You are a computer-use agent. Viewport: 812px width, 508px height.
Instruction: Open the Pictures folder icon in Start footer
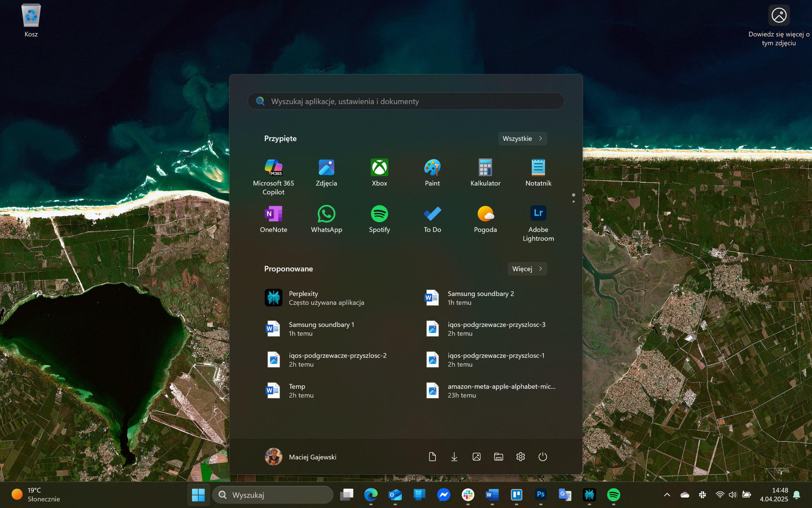tap(476, 457)
